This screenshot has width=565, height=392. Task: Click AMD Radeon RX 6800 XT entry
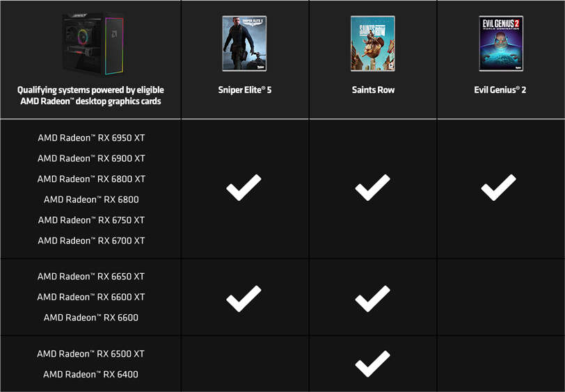[x=91, y=179]
